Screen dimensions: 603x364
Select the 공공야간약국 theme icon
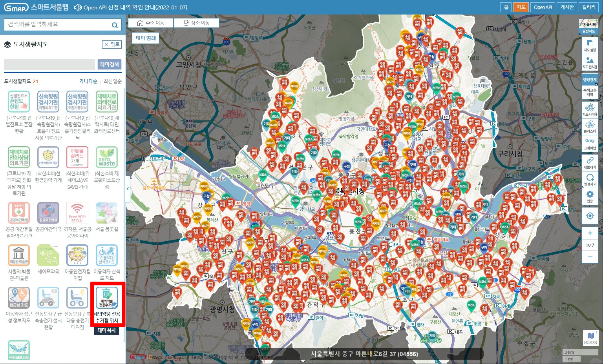pyautogui.click(x=48, y=213)
